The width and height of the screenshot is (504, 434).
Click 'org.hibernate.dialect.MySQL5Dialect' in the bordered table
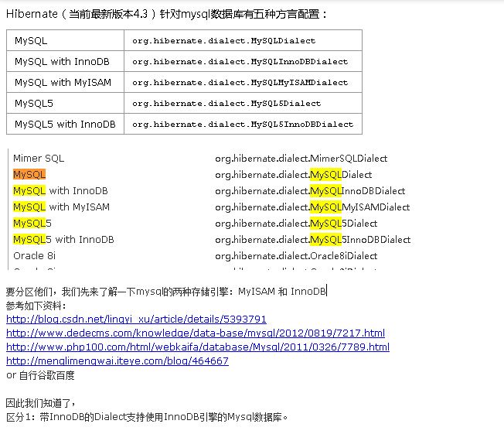(226, 104)
